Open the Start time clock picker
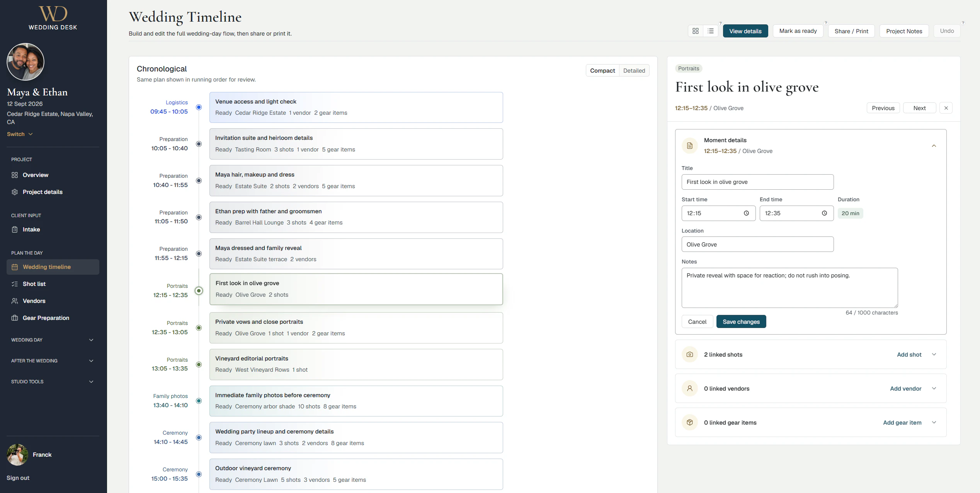Screen dimensions: 980x493 click(746, 213)
